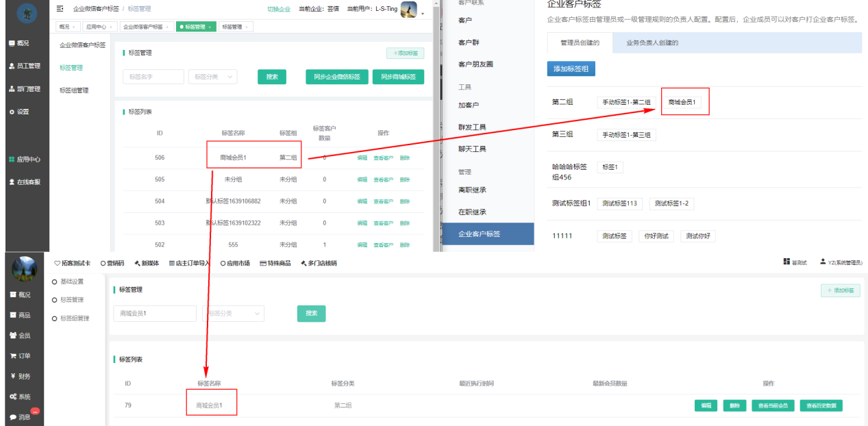Open 群发工具 in the sidebar
Image resolution: width=868 pixels, height=426 pixels.
point(472,127)
